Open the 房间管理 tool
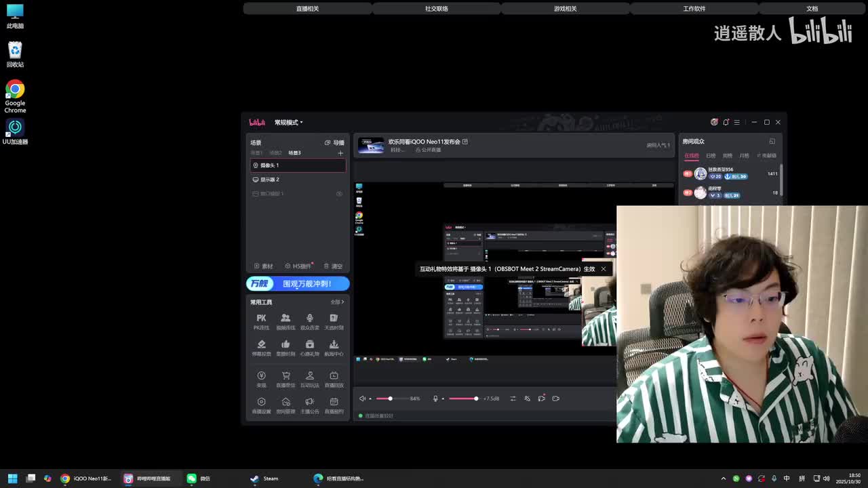This screenshot has height=488, width=868. pyautogui.click(x=285, y=405)
